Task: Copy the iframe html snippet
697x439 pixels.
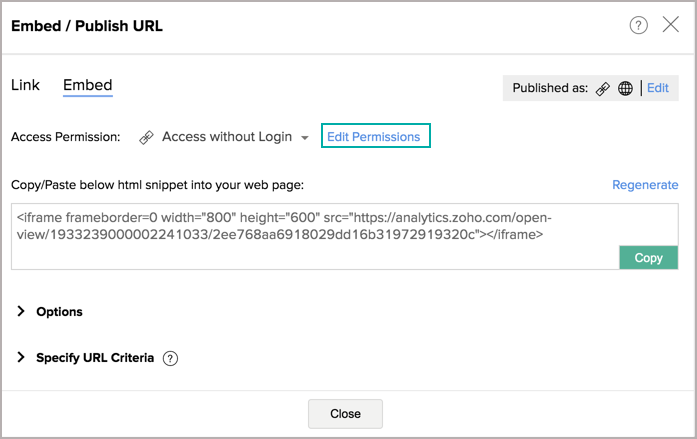Action: [649, 258]
